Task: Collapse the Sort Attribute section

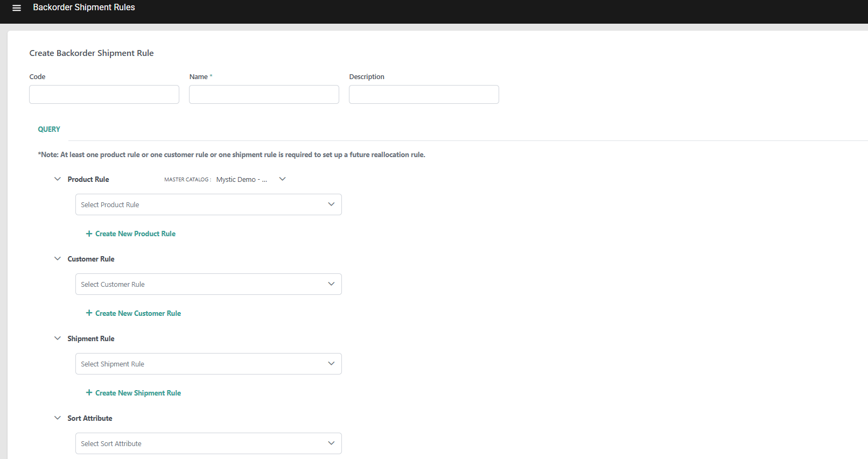Action: (x=58, y=418)
